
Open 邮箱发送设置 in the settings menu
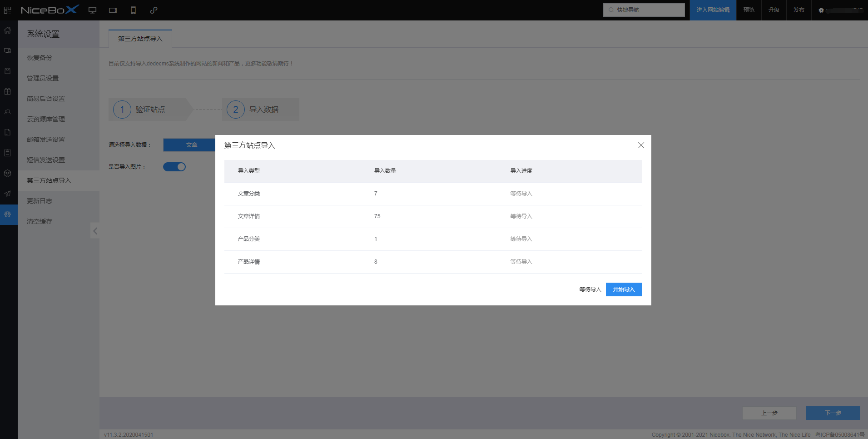pyautogui.click(x=59, y=140)
